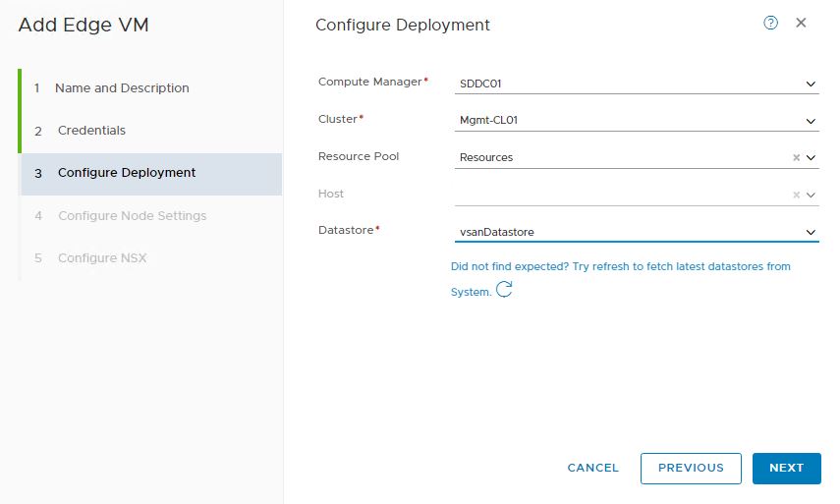Expand the Compute Manager dropdown arrow
This screenshot has height=504, width=840.
(811, 84)
